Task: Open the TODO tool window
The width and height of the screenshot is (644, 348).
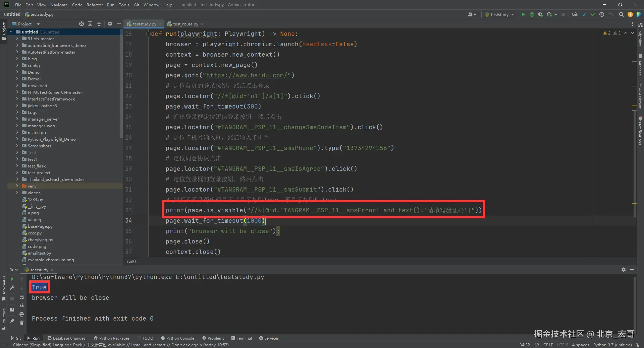Action: coord(145,338)
